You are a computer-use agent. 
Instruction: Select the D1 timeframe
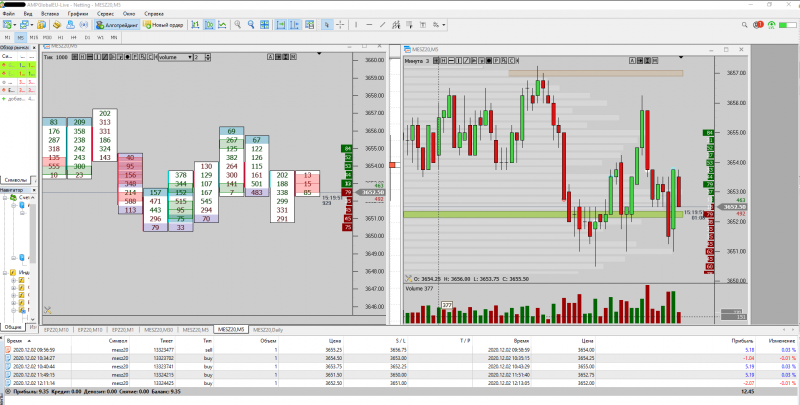point(87,37)
